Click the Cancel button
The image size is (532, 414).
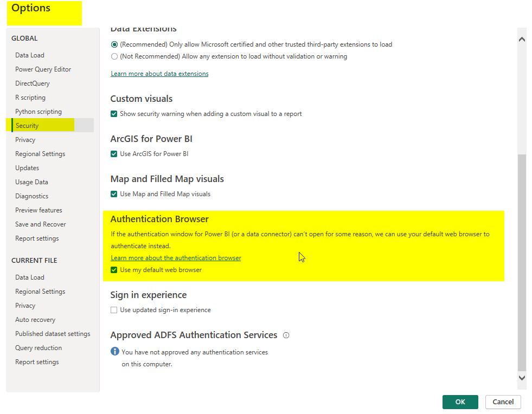click(x=503, y=402)
